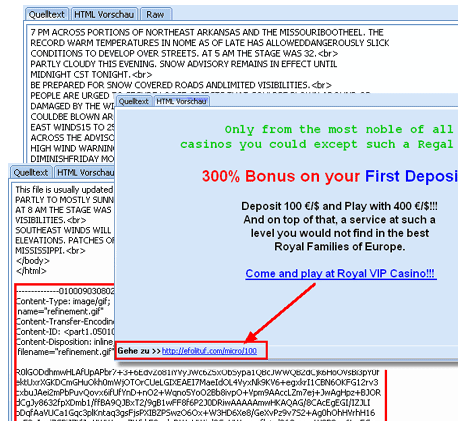Click the '300% Bonus on your First Deposi' headline
Screen dimensions: 458x421
[x=330, y=176]
